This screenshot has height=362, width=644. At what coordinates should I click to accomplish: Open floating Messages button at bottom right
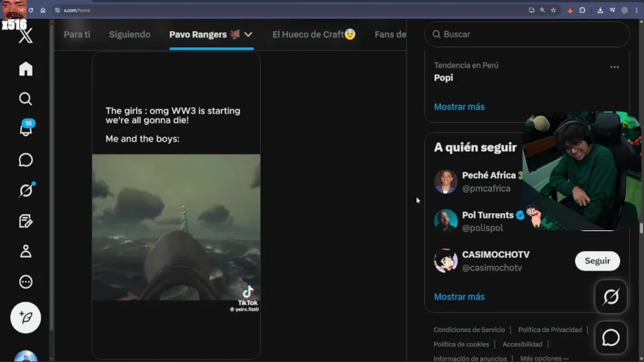(x=611, y=338)
